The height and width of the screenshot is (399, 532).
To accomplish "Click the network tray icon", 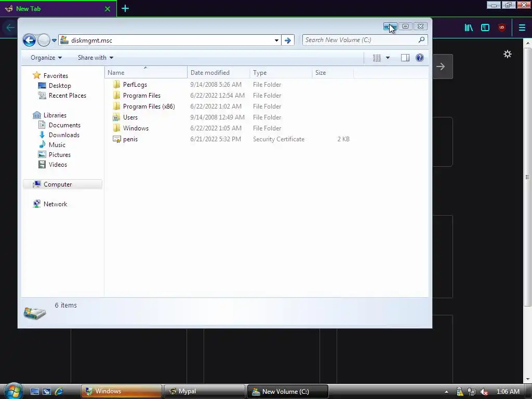I will point(471,392).
